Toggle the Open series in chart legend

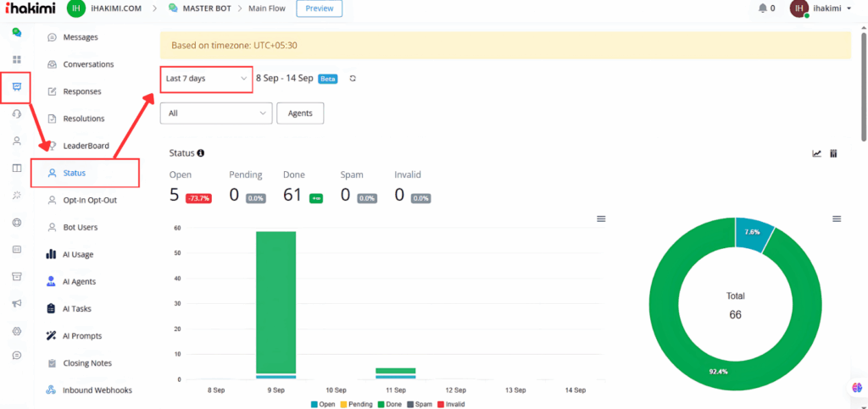[x=325, y=402]
